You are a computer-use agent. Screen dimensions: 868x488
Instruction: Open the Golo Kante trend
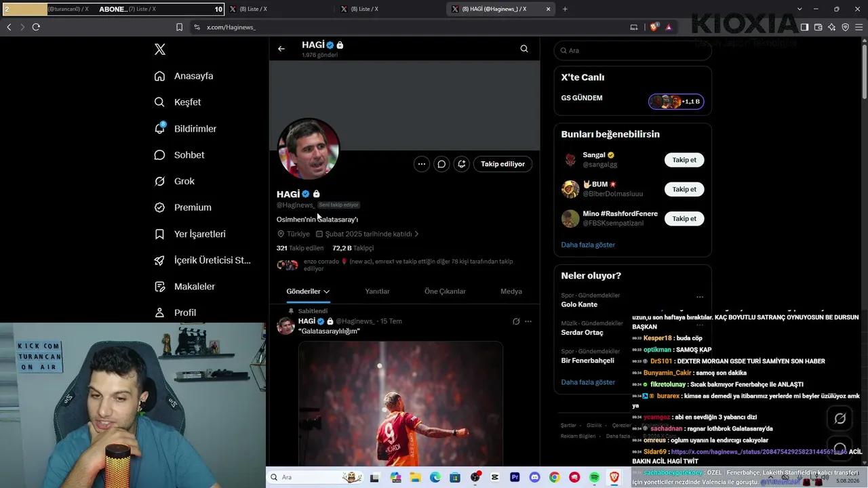[x=579, y=304]
